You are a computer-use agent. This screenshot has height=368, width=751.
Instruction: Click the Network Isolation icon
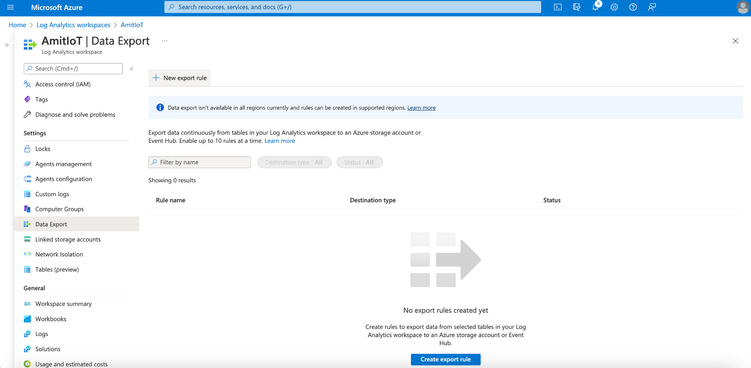pyautogui.click(x=27, y=254)
